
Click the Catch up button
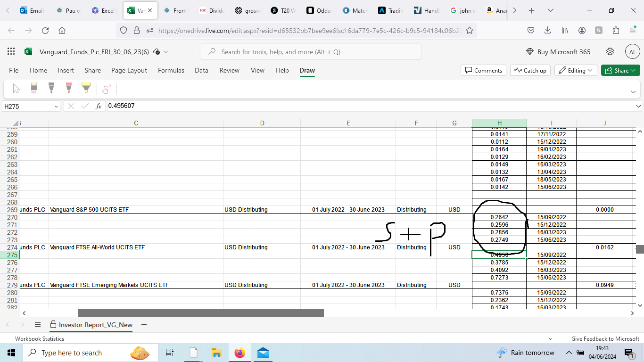(x=530, y=70)
